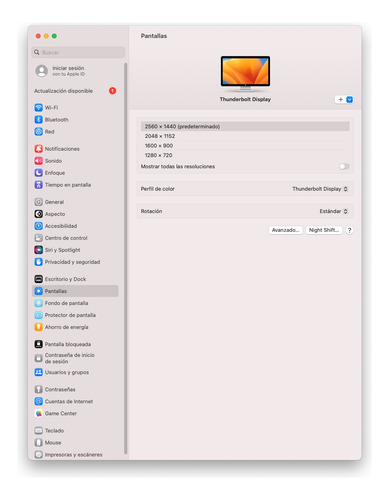The height and width of the screenshot is (500, 389).
Task: Open Sonido settings icon
Action: point(39,161)
